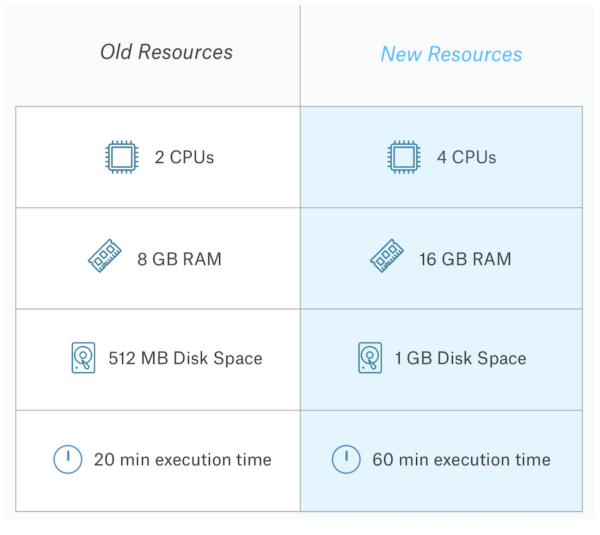Click the 16 GB RAM text
The image size is (600, 535).
pyautogui.click(x=465, y=259)
